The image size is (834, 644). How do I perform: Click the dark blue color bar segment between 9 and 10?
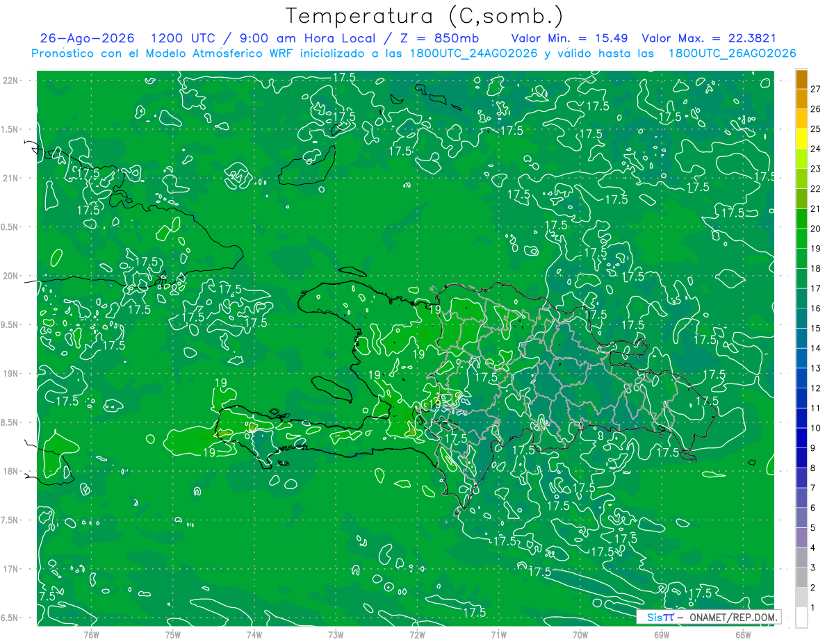801,438
